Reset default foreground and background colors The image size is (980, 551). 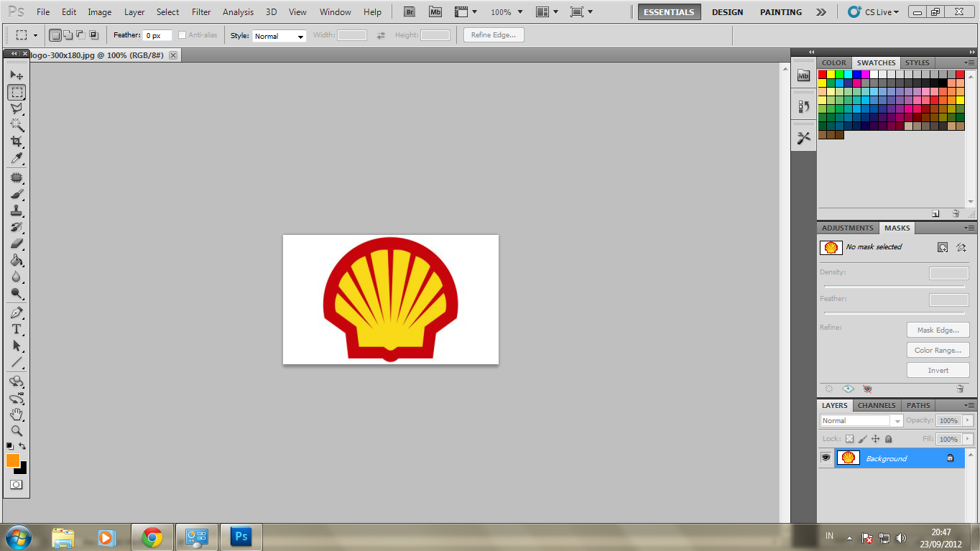pyautogui.click(x=10, y=446)
